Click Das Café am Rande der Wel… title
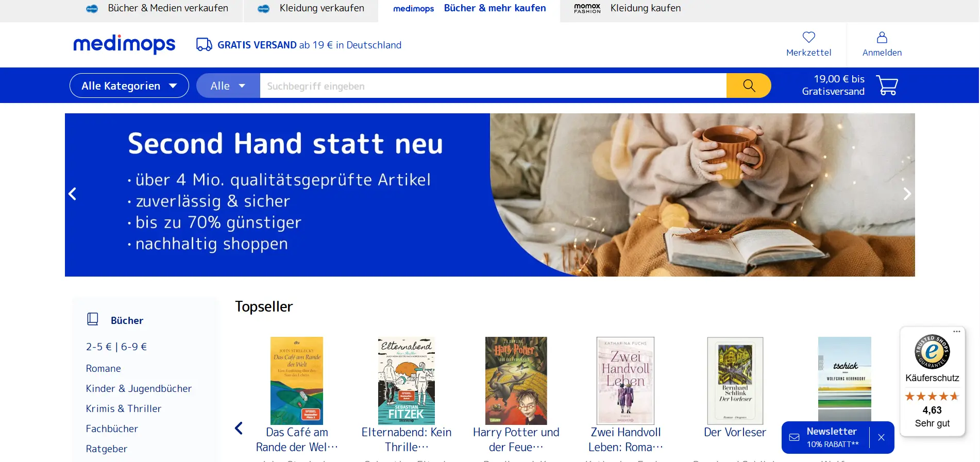980x462 pixels. click(297, 439)
